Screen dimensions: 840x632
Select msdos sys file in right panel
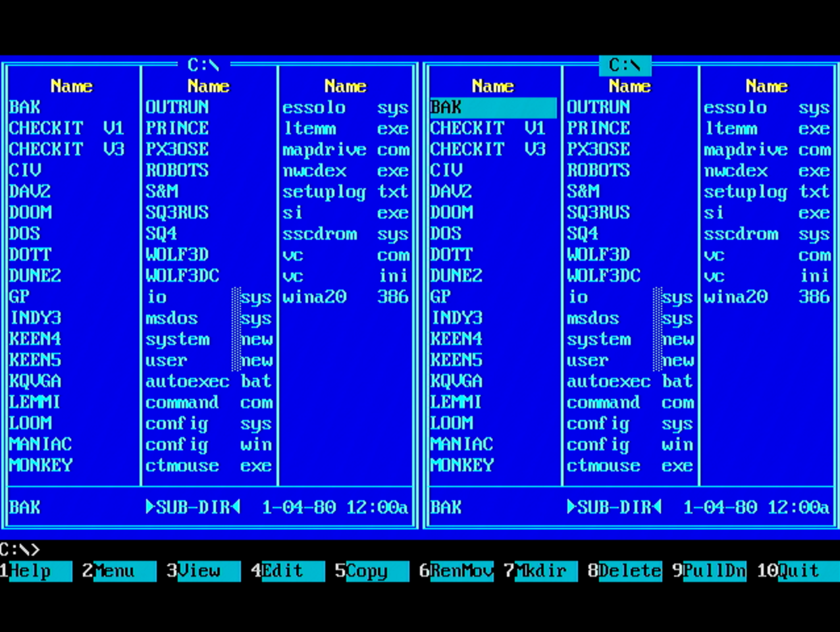[x=630, y=318]
